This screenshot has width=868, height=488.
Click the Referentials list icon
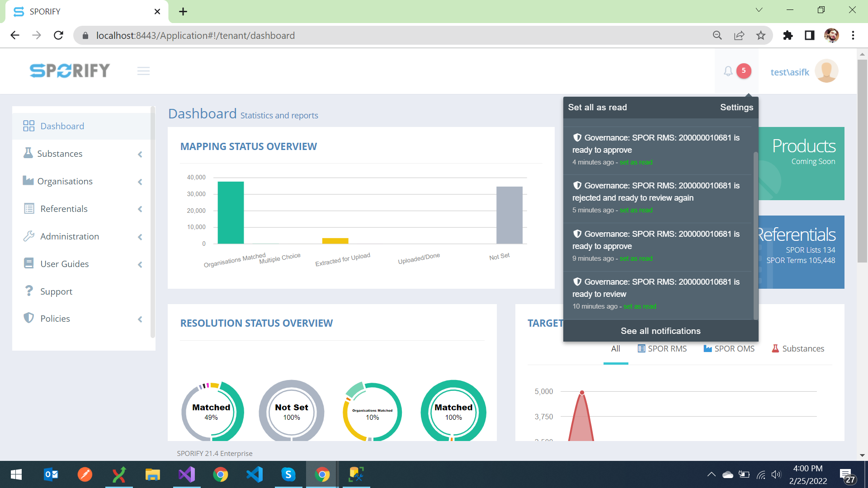[x=29, y=208]
